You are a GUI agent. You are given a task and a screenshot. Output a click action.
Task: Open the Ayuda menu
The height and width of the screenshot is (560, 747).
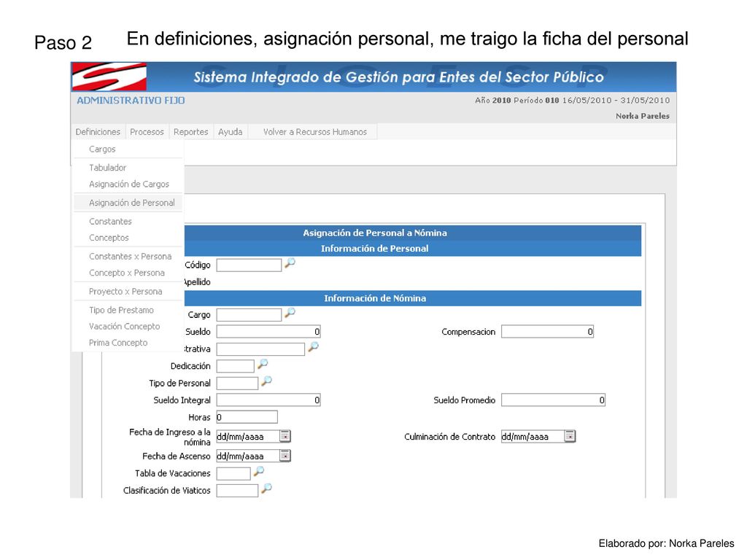click(230, 132)
